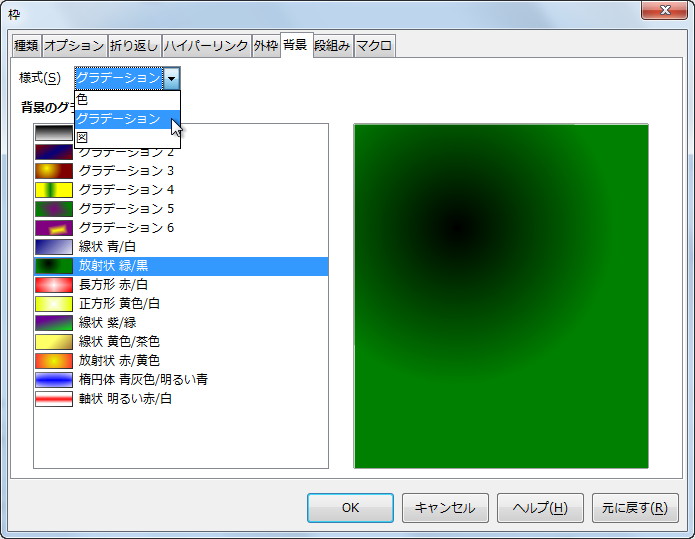The width and height of the screenshot is (695, 539).
Task: Click the 楕円体 青灰色/明るい青 list text
Action: click(x=143, y=380)
